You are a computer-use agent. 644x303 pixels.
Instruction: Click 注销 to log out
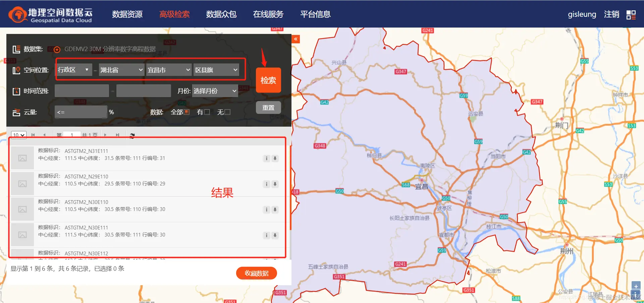coord(611,14)
